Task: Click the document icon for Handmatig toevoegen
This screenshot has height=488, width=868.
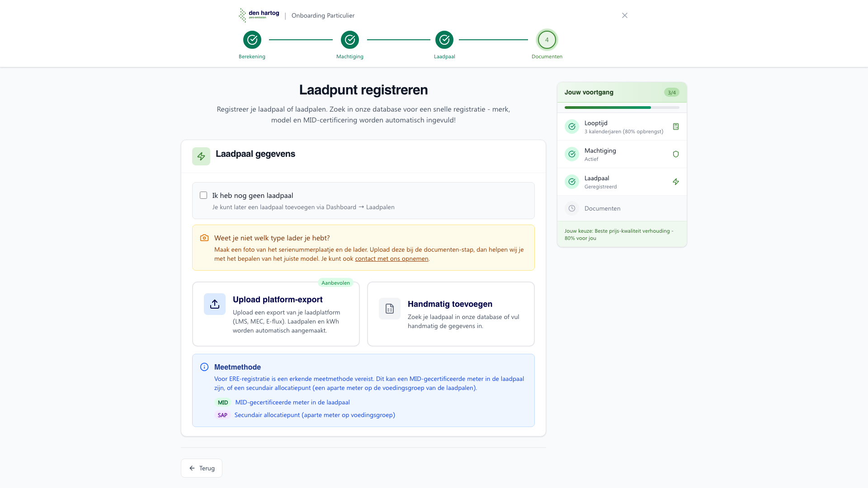Action: (390, 309)
